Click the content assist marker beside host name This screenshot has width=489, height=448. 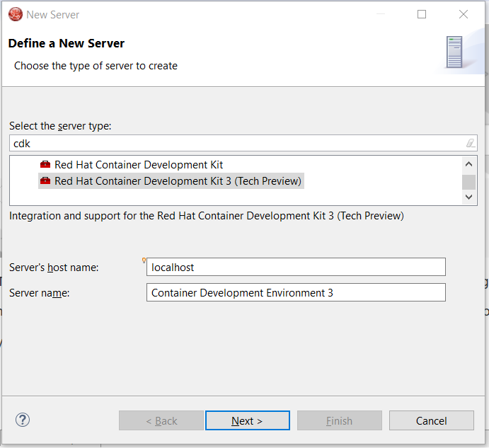tap(144, 260)
